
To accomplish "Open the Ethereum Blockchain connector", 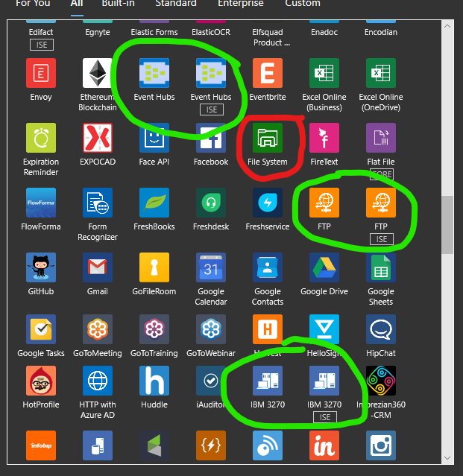I will pyautogui.click(x=98, y=73).
